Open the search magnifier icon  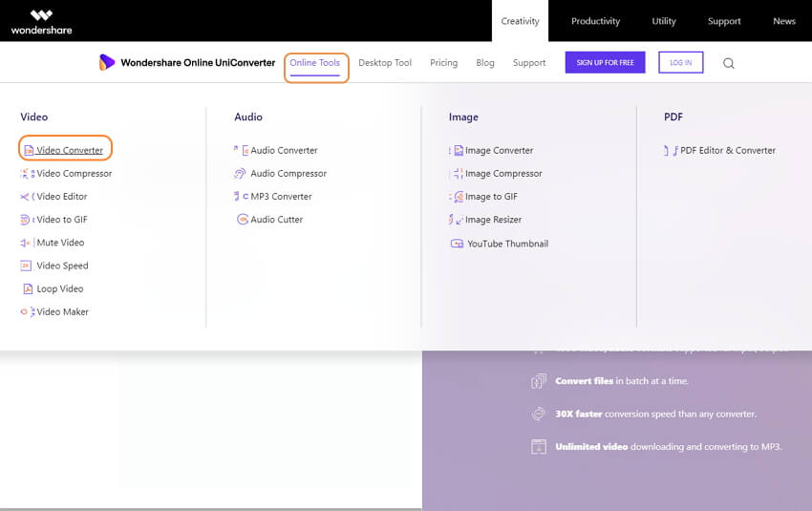coord(729,63)
